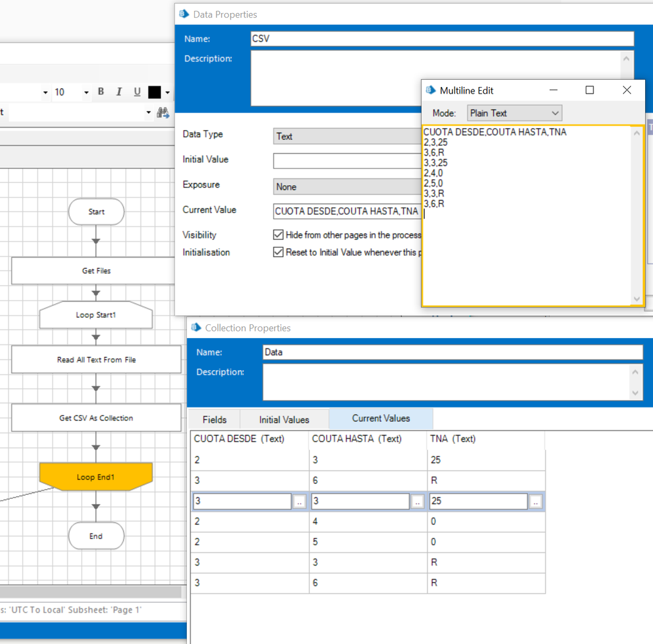Click the '..' button beside TNA value 25
This screenshot has height=644, width=653.
point(535,501)
